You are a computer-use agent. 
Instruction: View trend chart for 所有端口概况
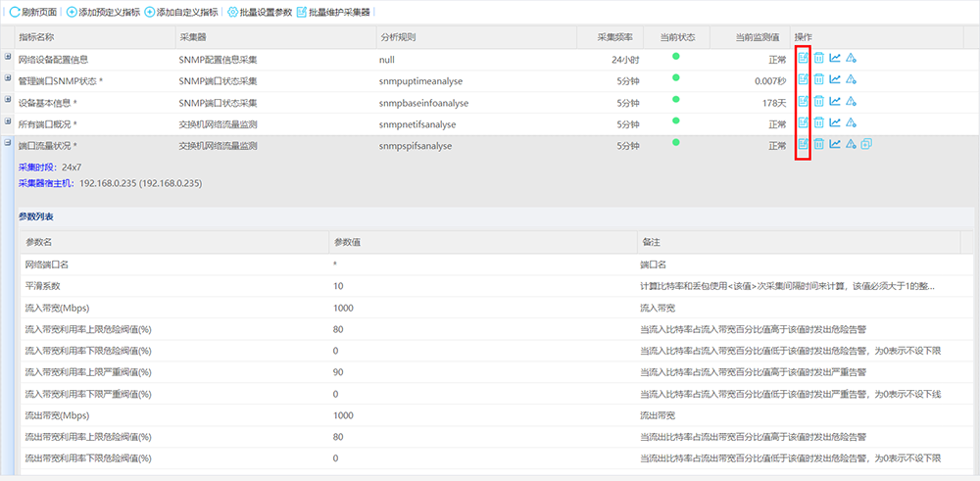pyautogui.click(x=834, y=122)
